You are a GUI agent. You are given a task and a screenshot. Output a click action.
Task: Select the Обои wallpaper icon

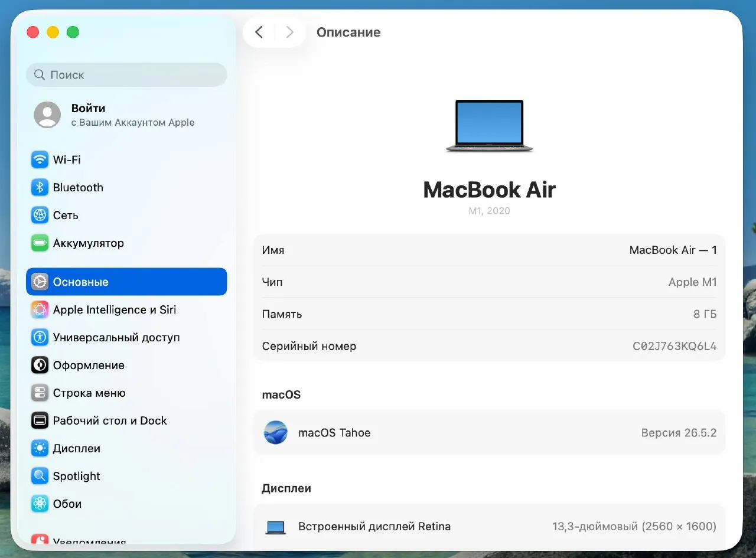(40, 504)
